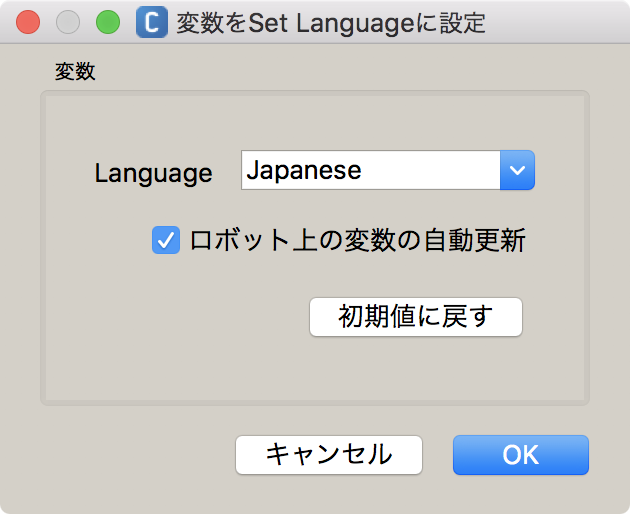
Task: Reset Language to its default value
Action: point(416,317)
